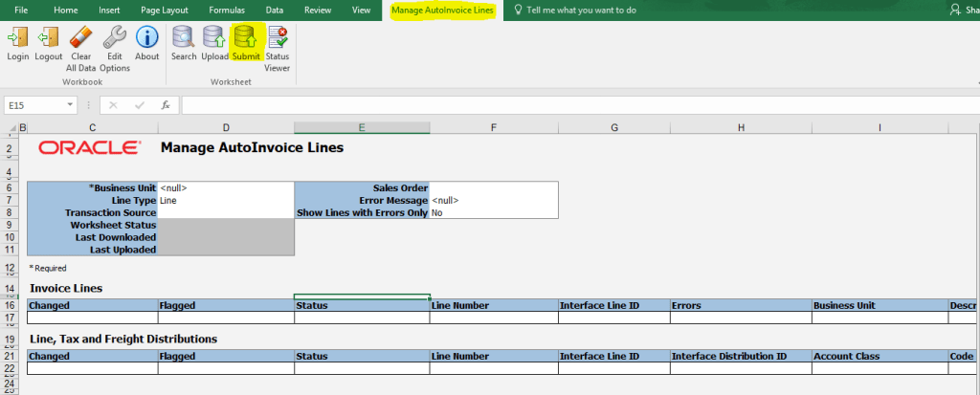Open Edit Options wrench icon
Screen dimensions: 980x395
point(114,43)
